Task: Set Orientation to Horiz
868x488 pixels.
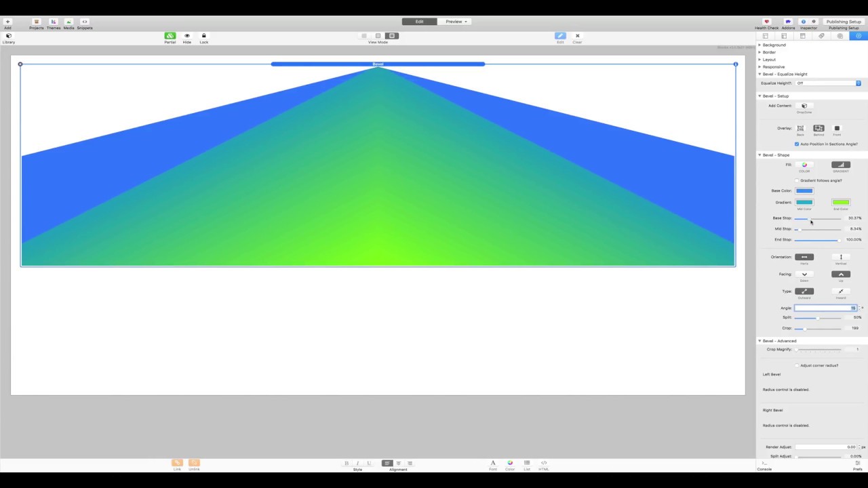Action: tap(804, 257)
